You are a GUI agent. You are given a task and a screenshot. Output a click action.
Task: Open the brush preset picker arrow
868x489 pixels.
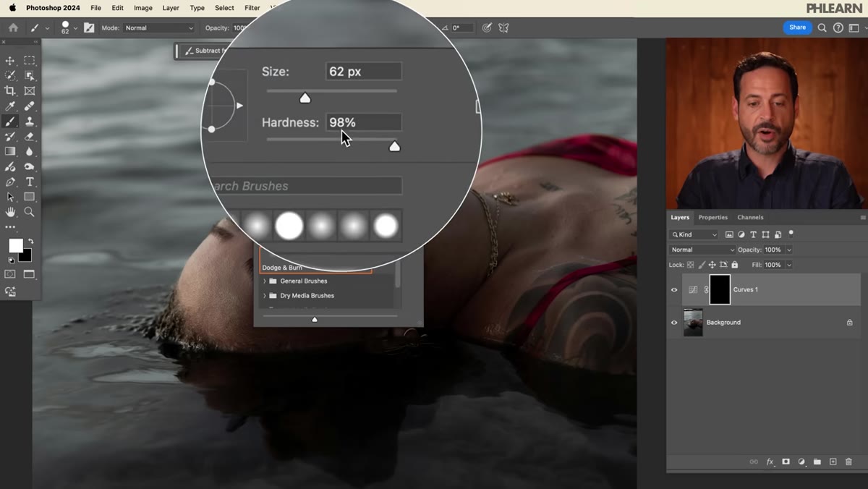tap(75, 28)
